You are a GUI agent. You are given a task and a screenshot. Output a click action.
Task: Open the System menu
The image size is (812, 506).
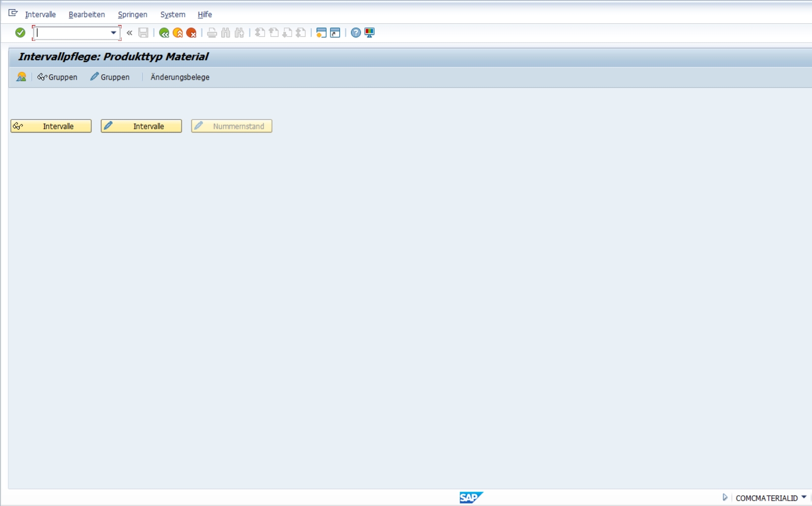pos(173,15)
